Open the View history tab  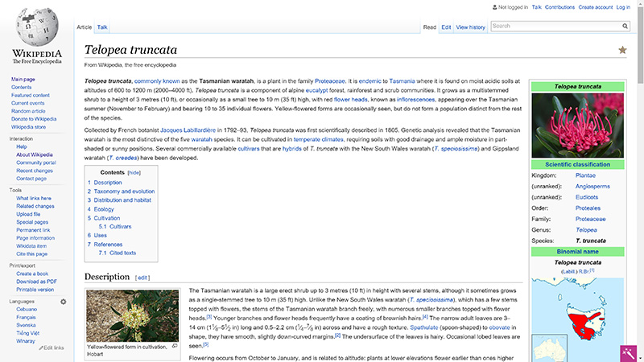coord(471,27)
